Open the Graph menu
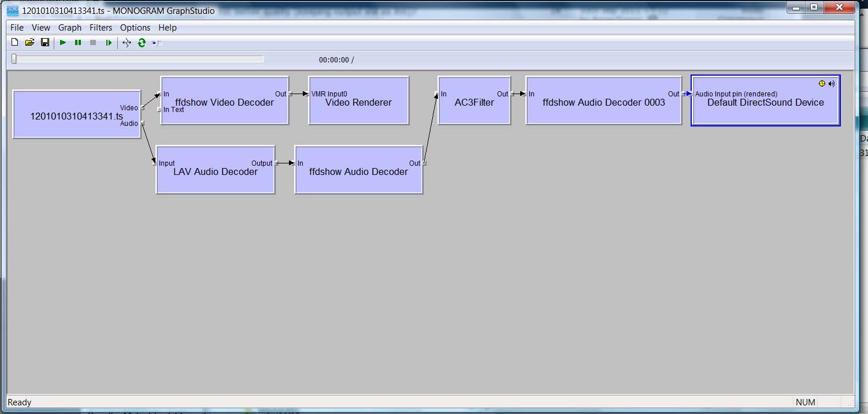This screenshot has height=414, width=868. (x=70, y=27)
